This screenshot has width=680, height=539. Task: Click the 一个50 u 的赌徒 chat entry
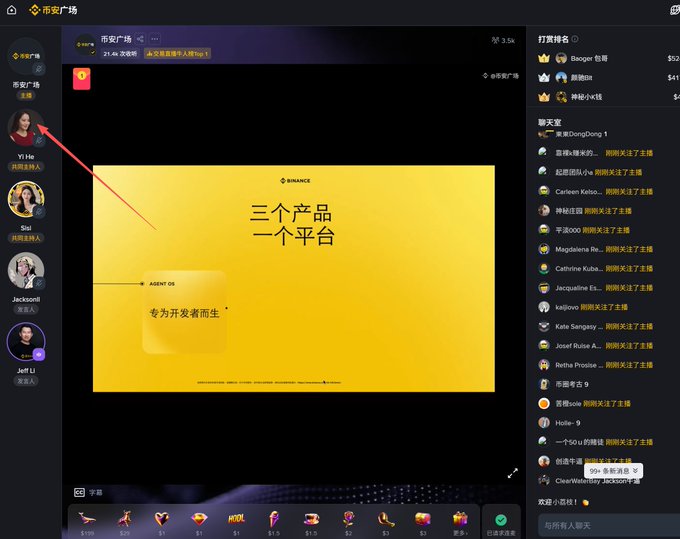pyautogui.click(x=595, y=442)
